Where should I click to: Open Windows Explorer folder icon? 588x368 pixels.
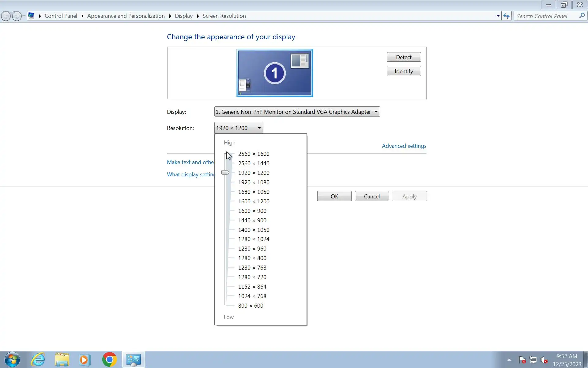click(62, 359)
